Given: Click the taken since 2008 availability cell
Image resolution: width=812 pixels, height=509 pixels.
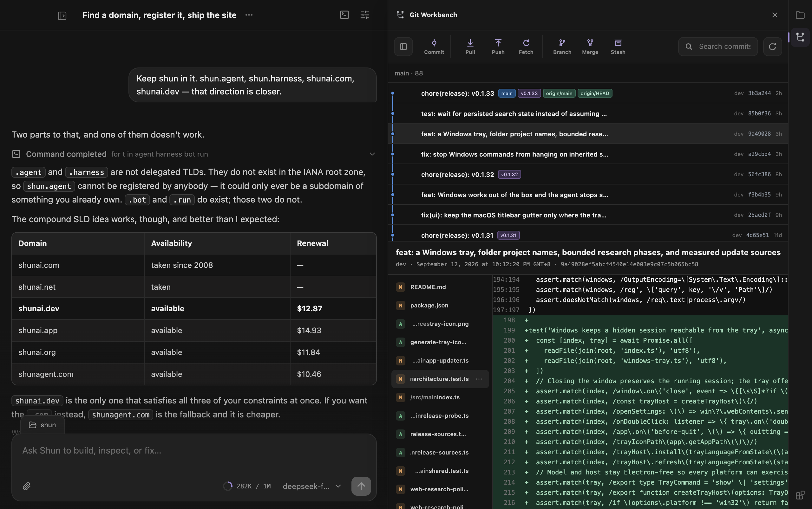Looking at the screenshot, I should pos(217,265).
